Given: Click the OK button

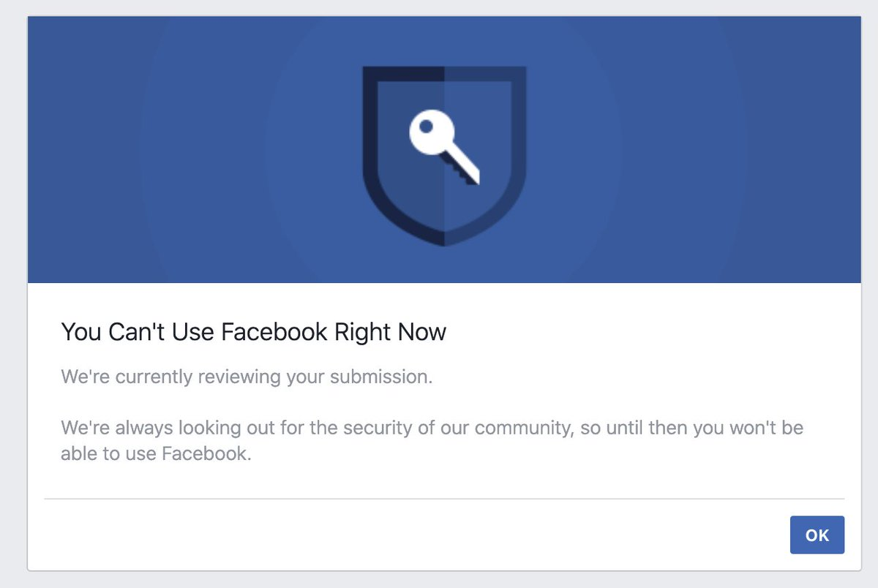Looking at the screenshot, I should (x=817, y=535).
